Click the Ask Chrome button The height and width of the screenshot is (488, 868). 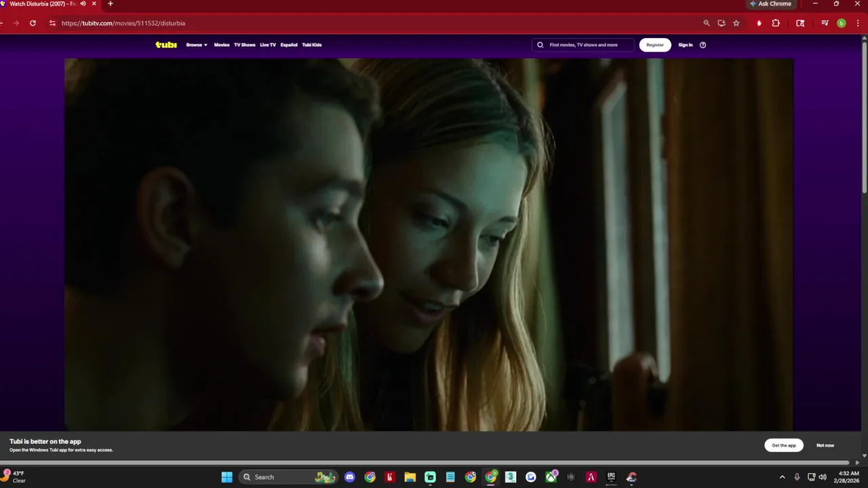tap(770, 4)
